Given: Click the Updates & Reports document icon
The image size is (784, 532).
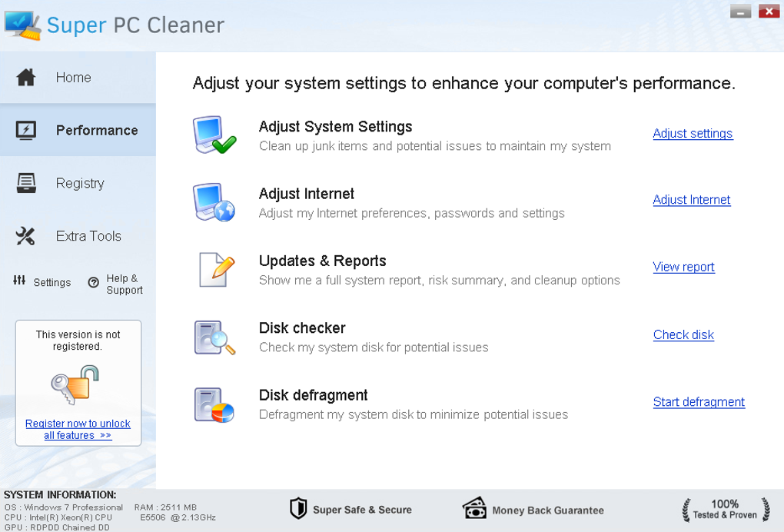Looking at the screenshot, I should 214,269.
